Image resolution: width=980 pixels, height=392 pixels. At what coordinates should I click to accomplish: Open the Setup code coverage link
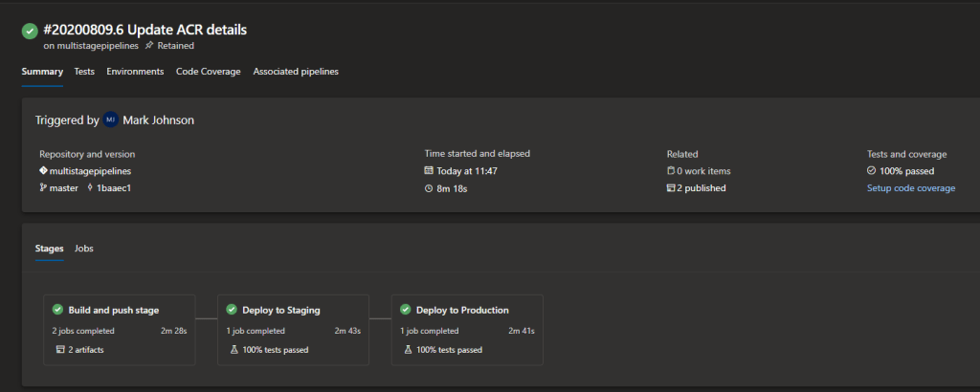coord(910,188)
